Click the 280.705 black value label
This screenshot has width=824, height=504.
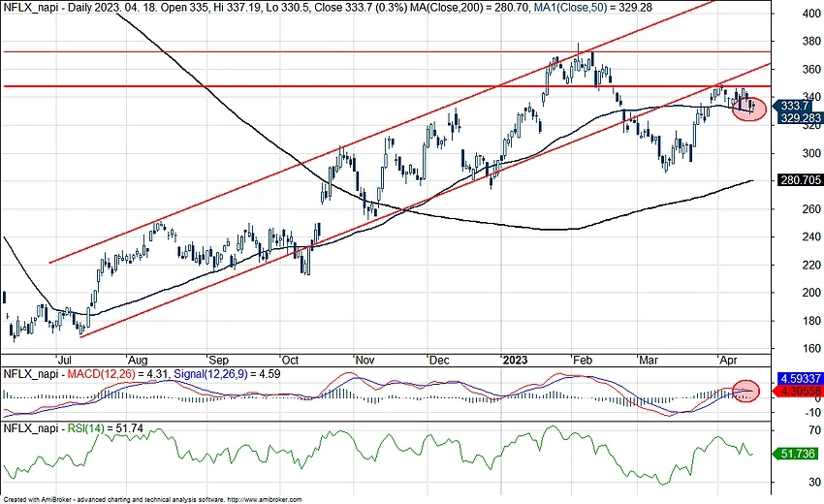click(x=800, y=180)
